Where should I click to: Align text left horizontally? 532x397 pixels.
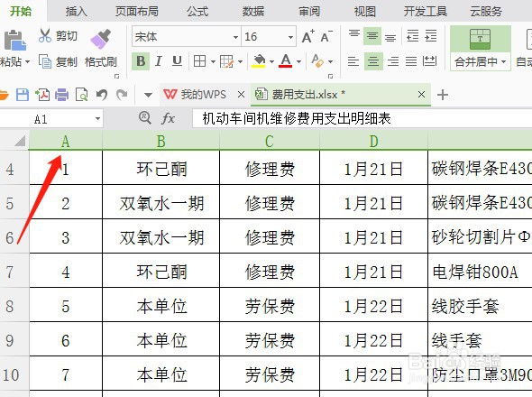tap(353, 61)
